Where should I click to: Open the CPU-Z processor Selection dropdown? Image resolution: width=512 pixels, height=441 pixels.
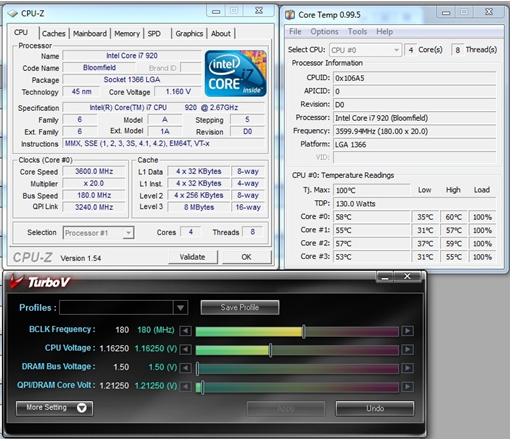128,233
